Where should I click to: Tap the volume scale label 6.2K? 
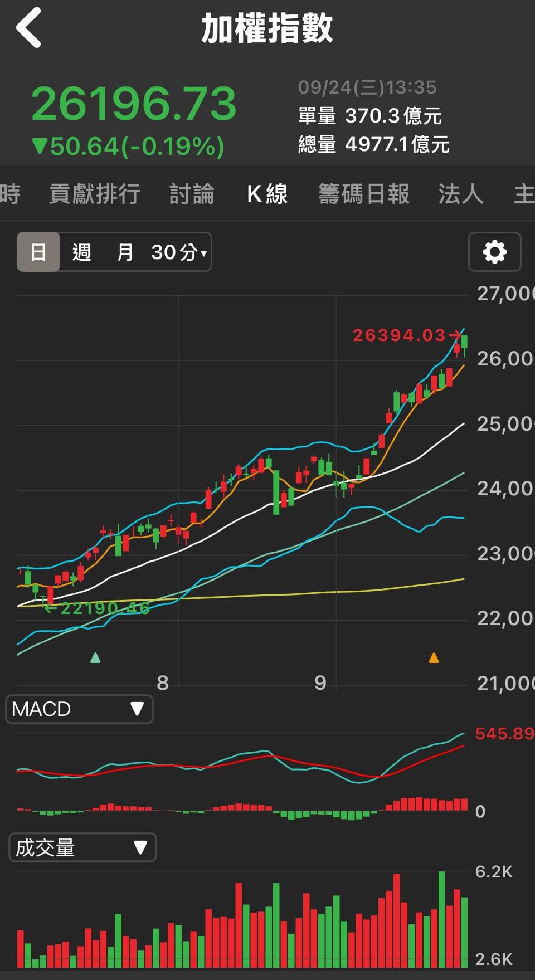coord(494,872)
